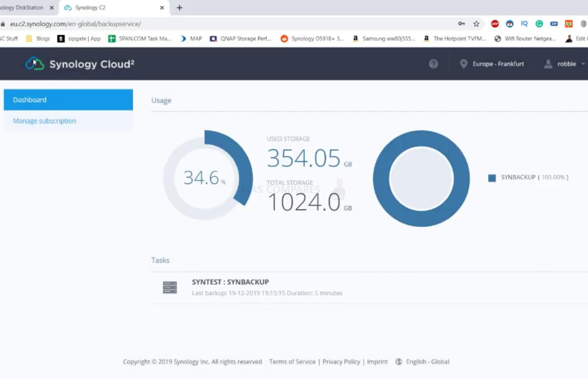This screenshot has height=379, width=588.
Task: Click the SYNBACKUP ( 100.00% ) legend label
Action: coord(534,177)
